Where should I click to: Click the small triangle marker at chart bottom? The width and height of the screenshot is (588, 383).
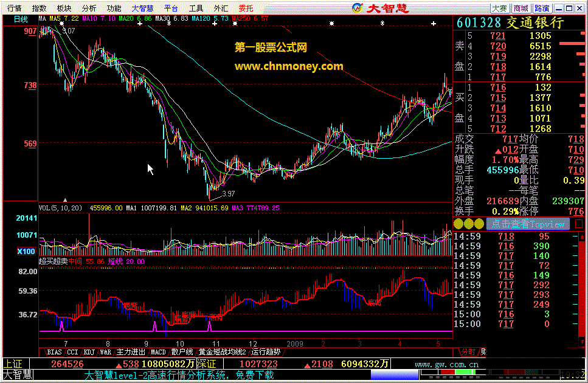(65, 200)
